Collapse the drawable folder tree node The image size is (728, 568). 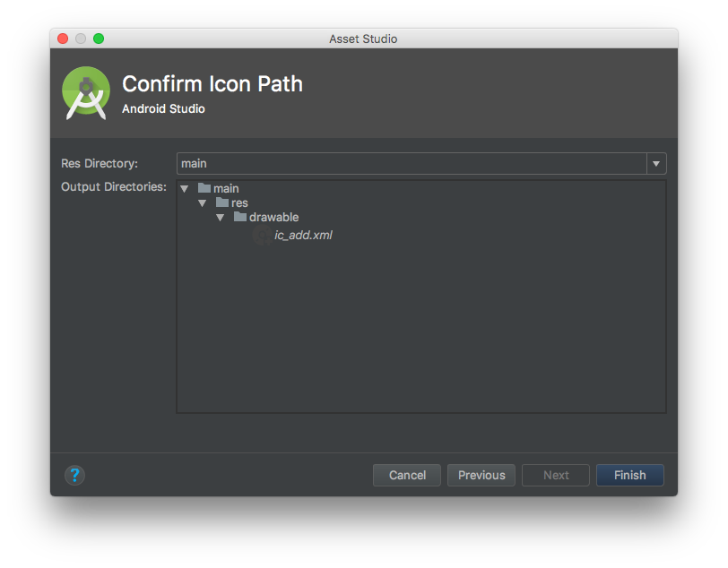click(x=220, y=217)
